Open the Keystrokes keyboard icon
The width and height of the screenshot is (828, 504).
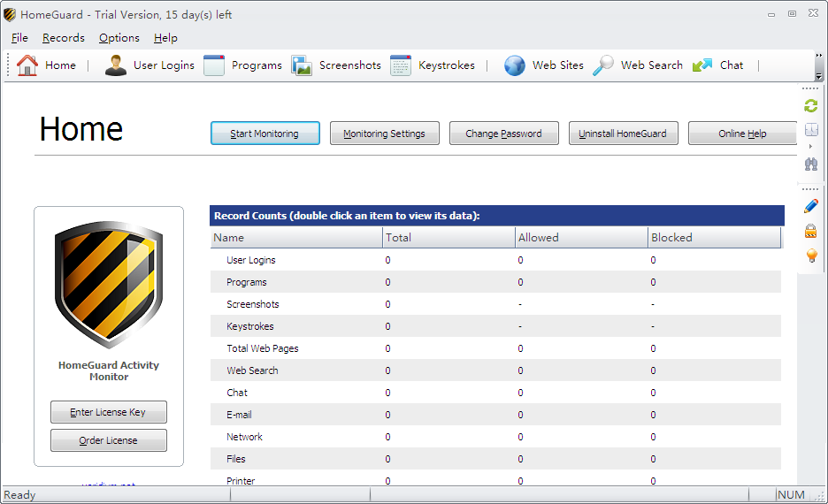click(x=401, y=65)
